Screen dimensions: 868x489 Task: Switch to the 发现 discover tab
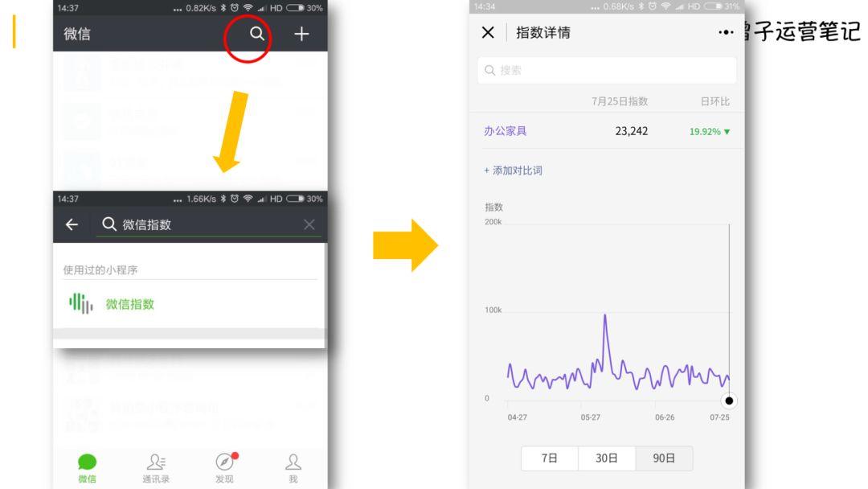[225, 468]
